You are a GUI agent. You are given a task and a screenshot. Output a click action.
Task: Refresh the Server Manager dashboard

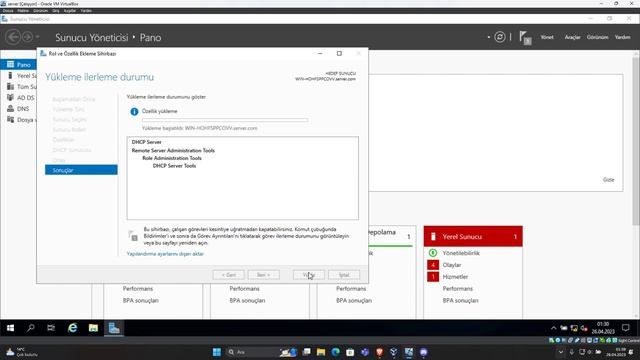tap(500, 37)
